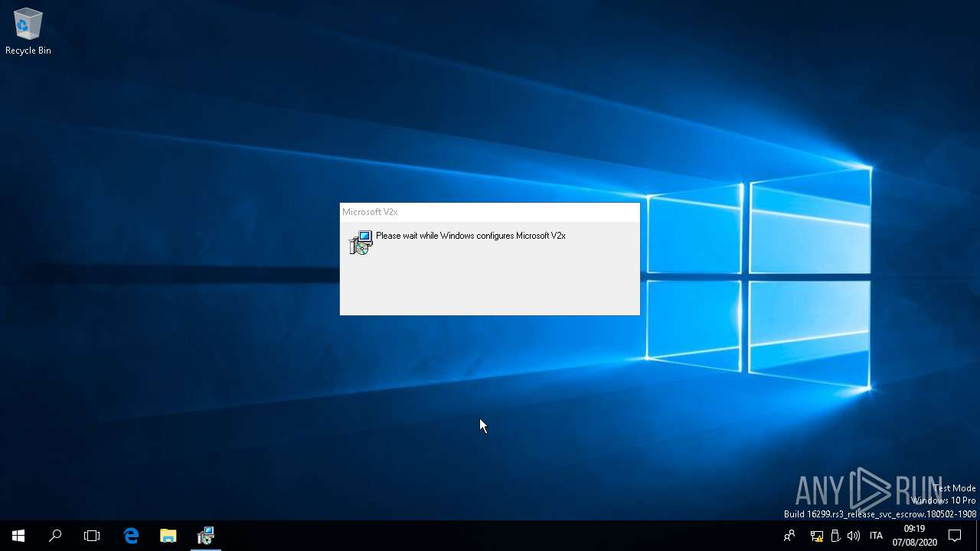Select the Windows Installer taskbar item
The height and width of the screenshot is (551, 980).
click(x=205, y=536)
